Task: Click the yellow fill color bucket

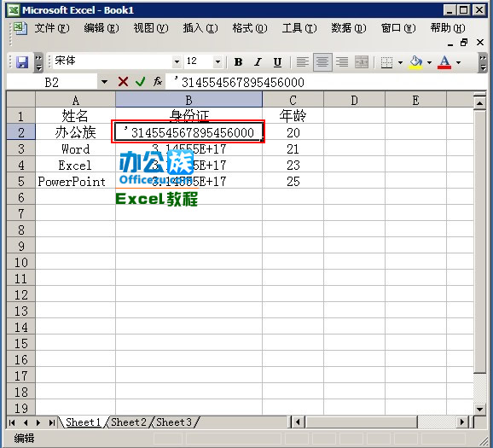Action: (415, 62)
